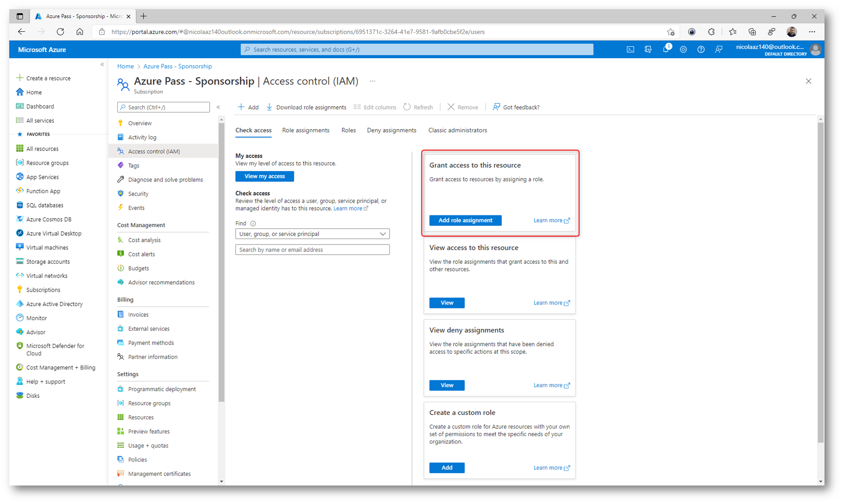Click Azure Pass - Sponsorship breadcrumb link
Viewport: 843px width, 504px height.
(x=178, y=66)
